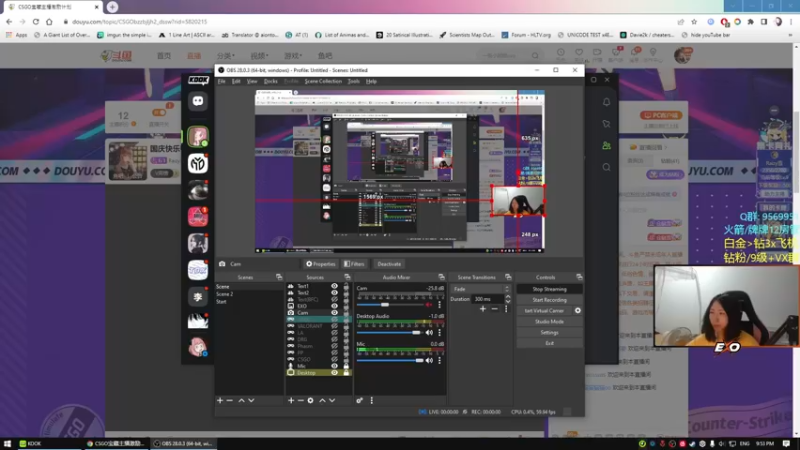The image size is (800, 450).
Task: Pop out the Audio Mixer dock
Action: pyautogui.click(x=441, y=277)
